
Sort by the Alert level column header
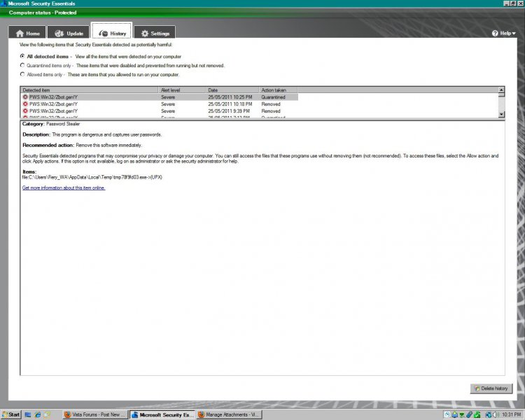click(x=181, y=90)
